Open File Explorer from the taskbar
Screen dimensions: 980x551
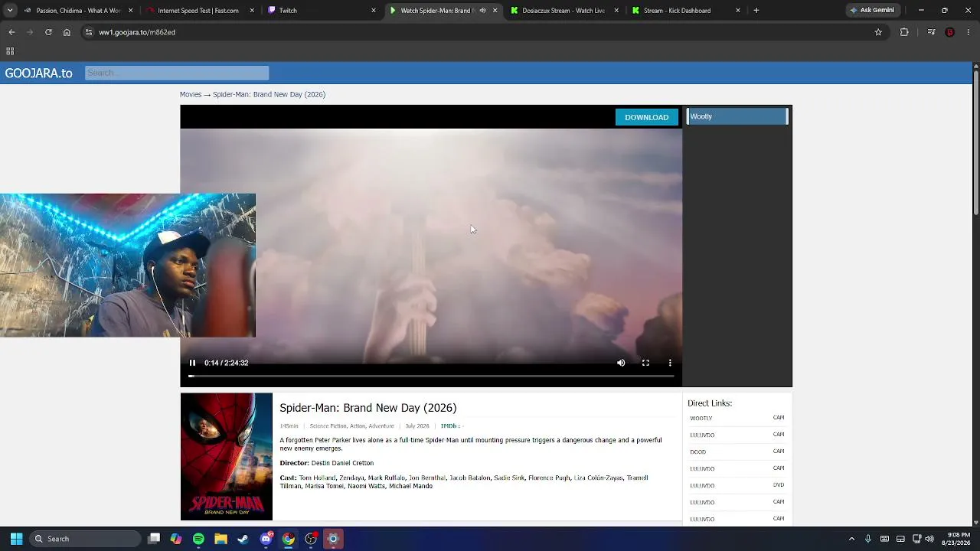click(x=220, y=539)
